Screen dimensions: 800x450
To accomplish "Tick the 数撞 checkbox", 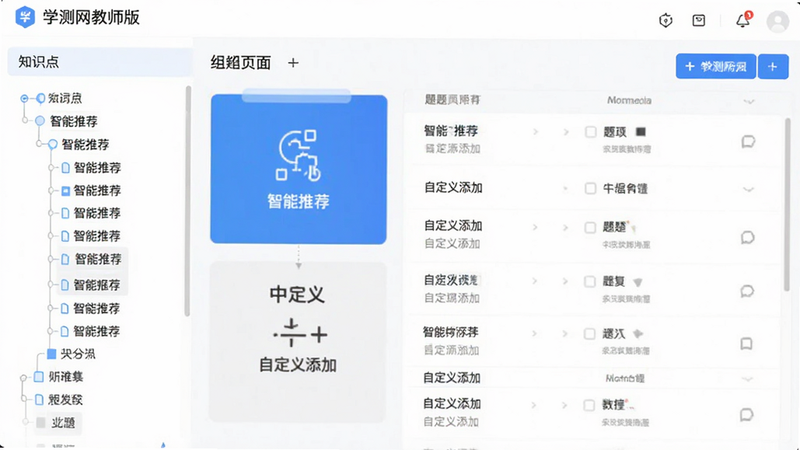I will point(589,406).
